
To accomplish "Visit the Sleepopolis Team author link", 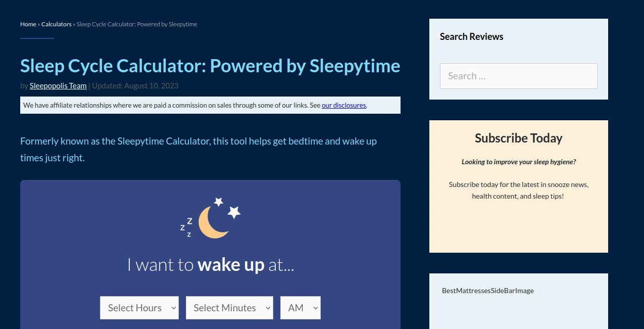I will [58, 86].
